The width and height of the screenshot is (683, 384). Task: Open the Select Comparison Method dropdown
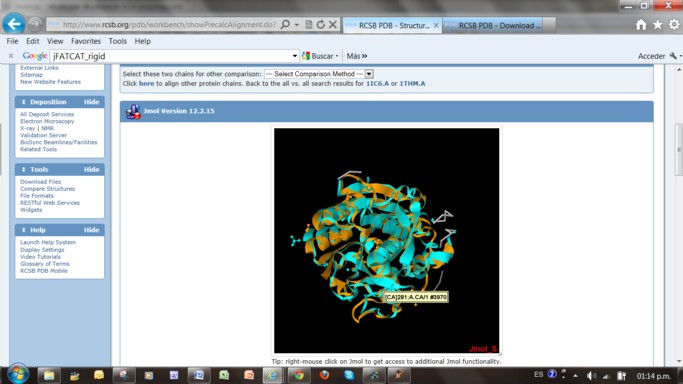click(319, 74)
